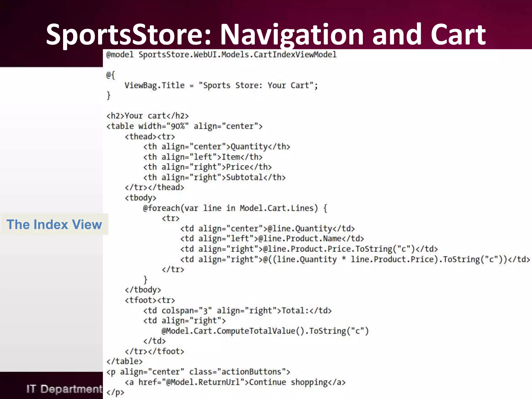Select the </tbody> closing tag
The width and height of the screenshot is (532, 399).
coord(143,290)
